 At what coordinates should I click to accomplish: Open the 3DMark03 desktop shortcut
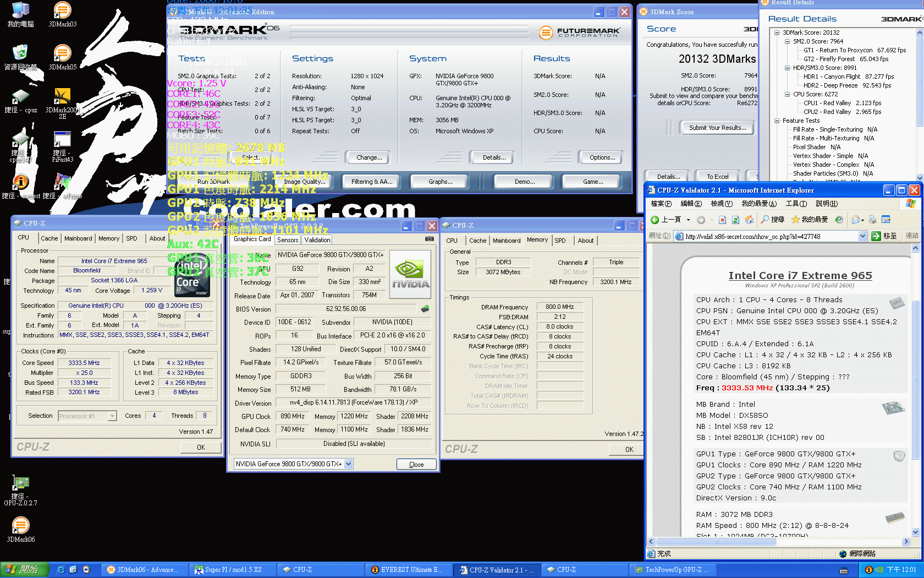click(x=62, y=14)
